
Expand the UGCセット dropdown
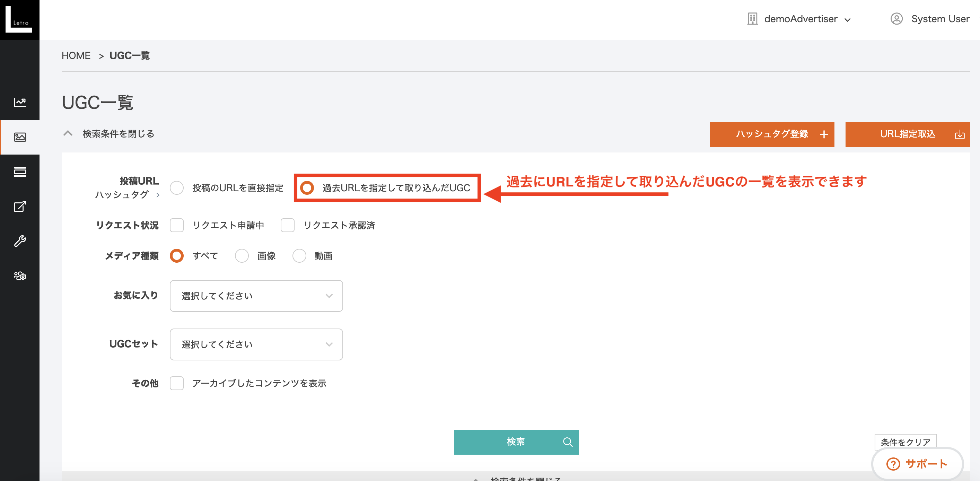256,344
